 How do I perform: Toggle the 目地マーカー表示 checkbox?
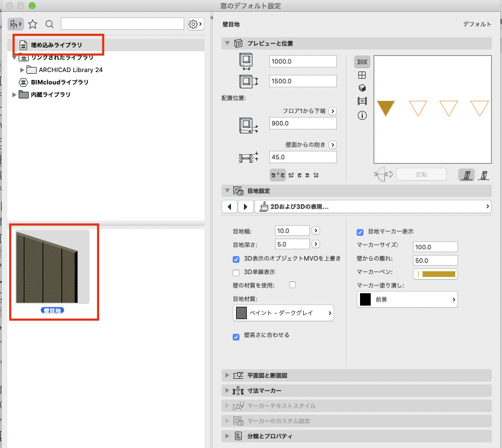360,232
